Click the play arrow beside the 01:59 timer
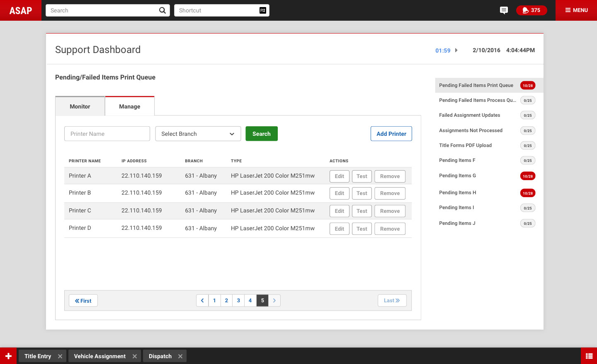The height and width of the screenshot is (364, 597). pyautogui.click(x=456, y=50)
